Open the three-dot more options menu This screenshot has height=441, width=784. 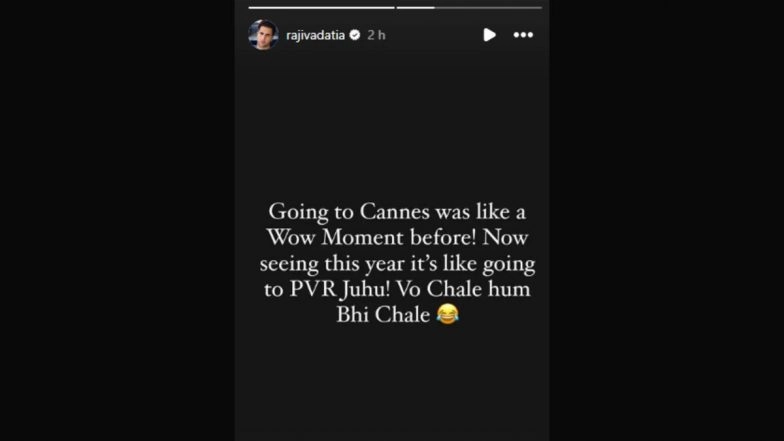[523, 35]
